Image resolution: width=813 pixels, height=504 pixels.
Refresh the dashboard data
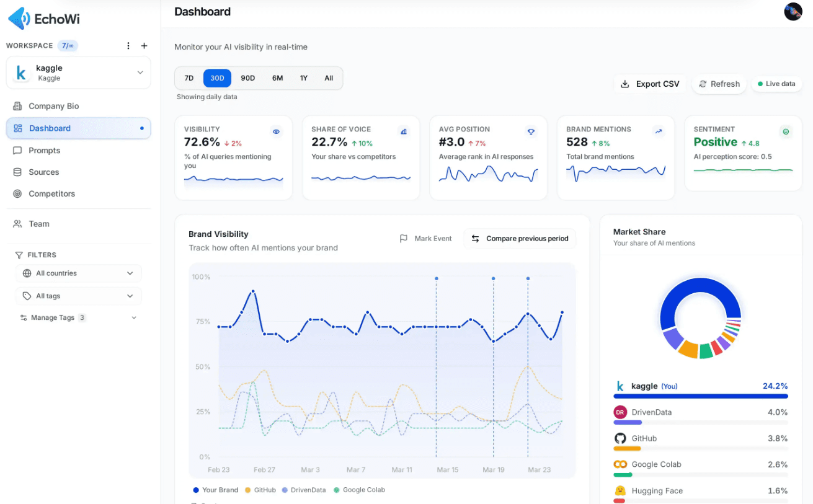coord(719,84)
